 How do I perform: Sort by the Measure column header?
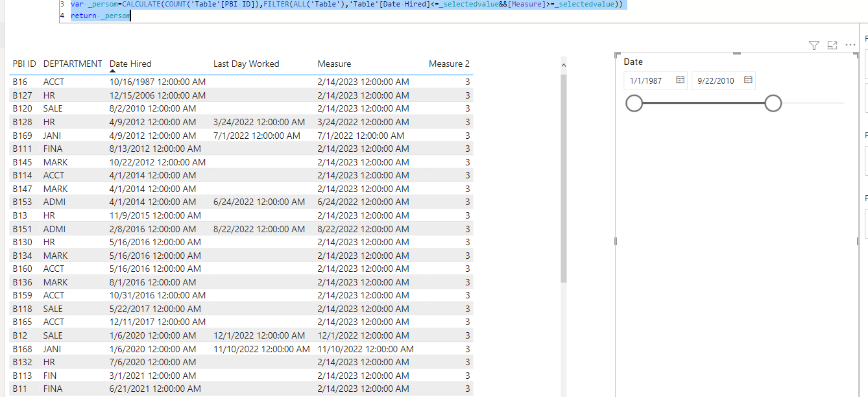tap(334, 64)
